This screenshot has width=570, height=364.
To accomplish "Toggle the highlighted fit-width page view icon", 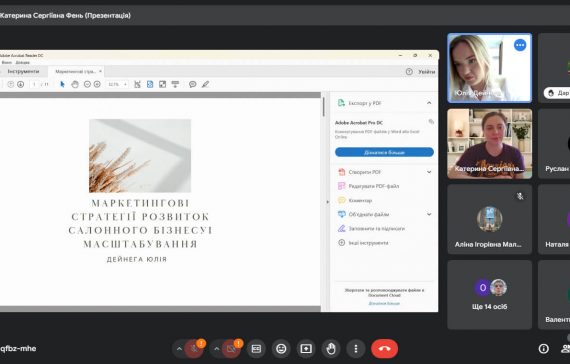I will [x=150, y=84].
